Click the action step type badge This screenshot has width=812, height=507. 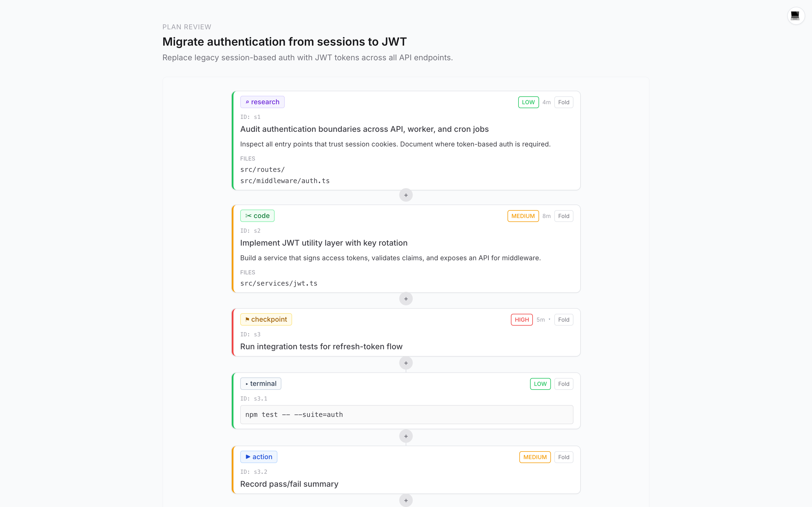[258, 457]
